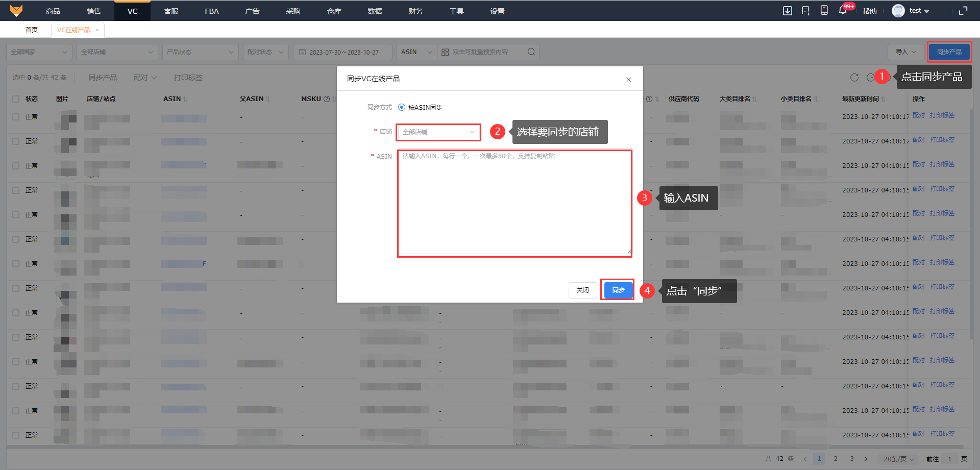This screenshot has height=470, width=980.
Task: Open the notification bell with 99+ badge
Action: [843, 11]
